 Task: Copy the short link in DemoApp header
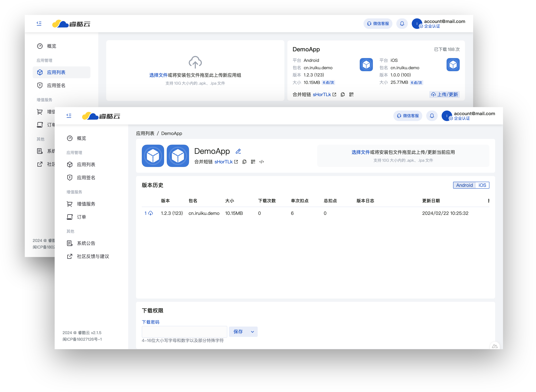[244, 162]
